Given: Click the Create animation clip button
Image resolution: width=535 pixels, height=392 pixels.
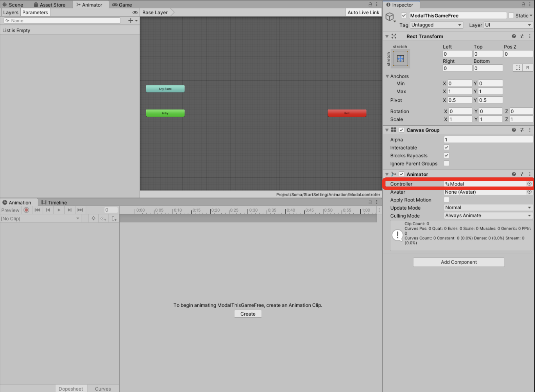Looking at the screenshot, I should pyautogui.click(x=248, y=314).
